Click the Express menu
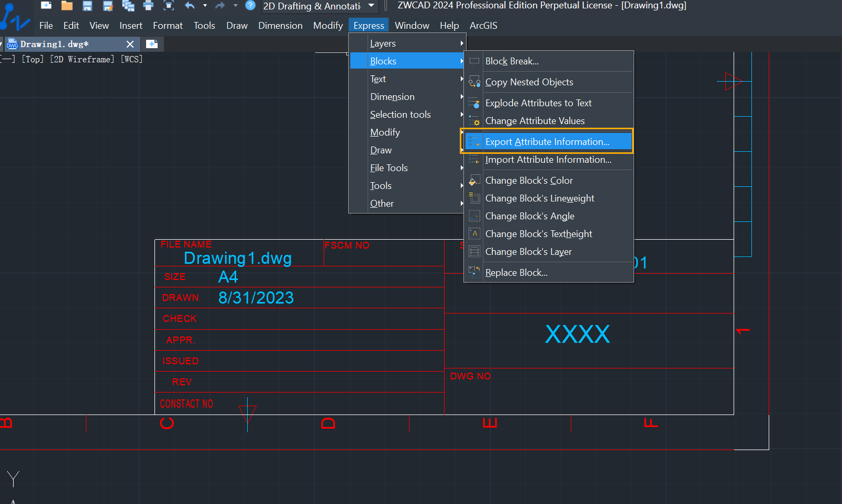Image resolution: width=842 pixels, height=504 pixels. [369, 26]
